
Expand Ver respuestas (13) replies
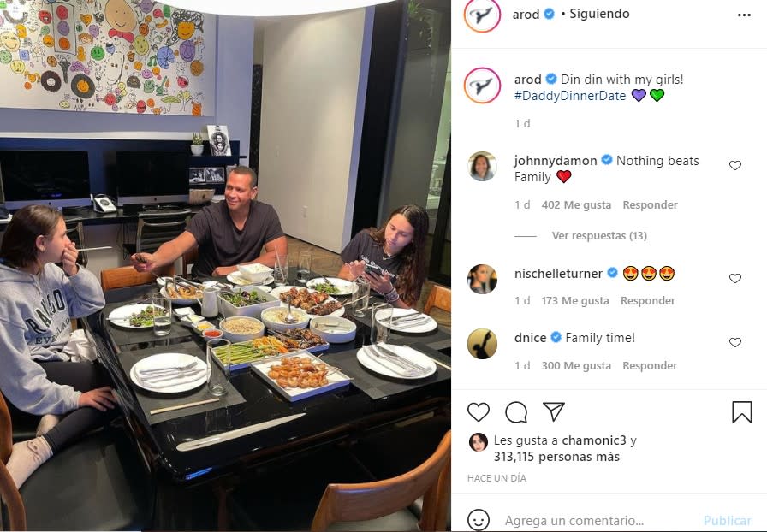point(599,236)
